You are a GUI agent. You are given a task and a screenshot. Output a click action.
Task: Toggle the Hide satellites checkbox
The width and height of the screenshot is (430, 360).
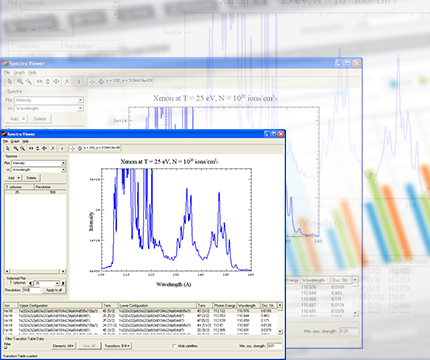pos(174,346)
